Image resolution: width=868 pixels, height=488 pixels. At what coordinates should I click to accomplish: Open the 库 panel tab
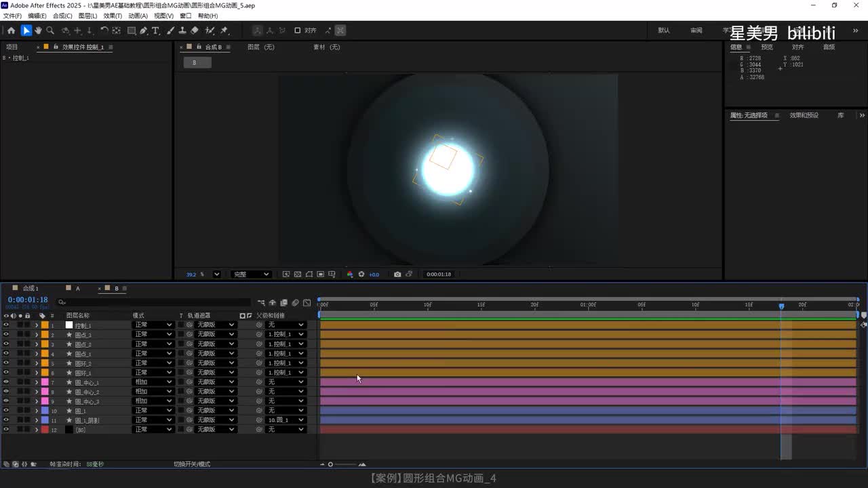pyautogui.click(x=841, y=115)
